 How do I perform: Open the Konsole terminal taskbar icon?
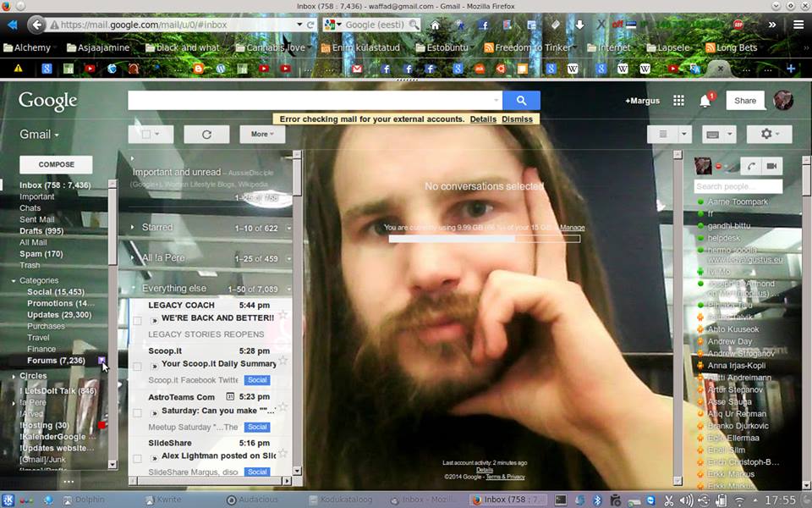561,500
